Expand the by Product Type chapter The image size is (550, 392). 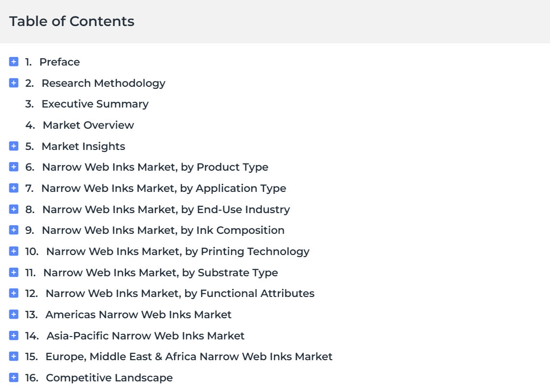[x=14, y=167]
